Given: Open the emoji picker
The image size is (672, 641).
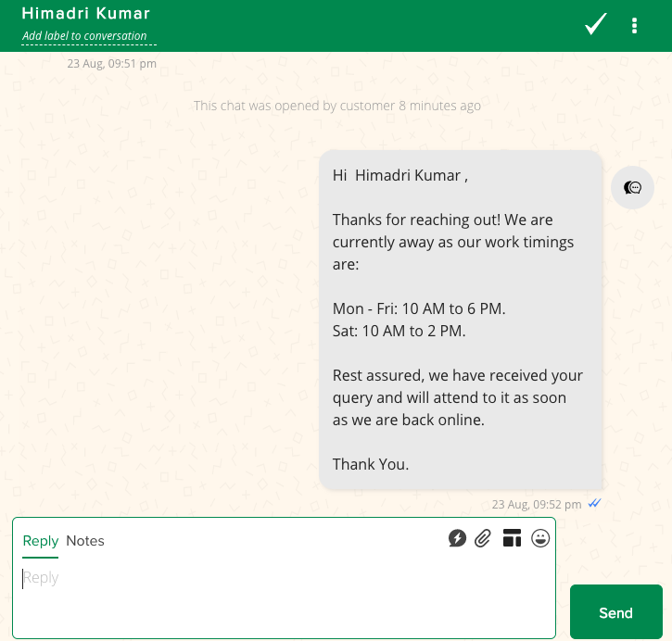Looking at the screenshot, I should pos(540,538).
